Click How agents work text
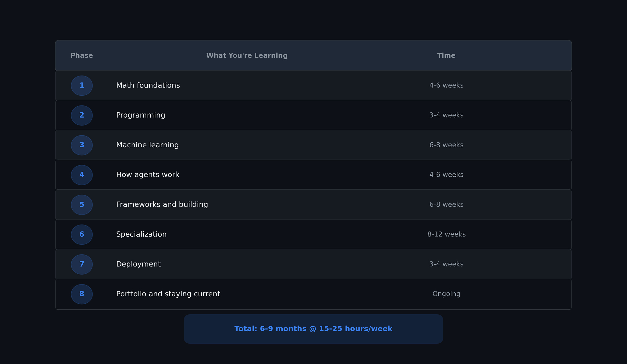This screenshot has height=364, width=627. point(148,175)
